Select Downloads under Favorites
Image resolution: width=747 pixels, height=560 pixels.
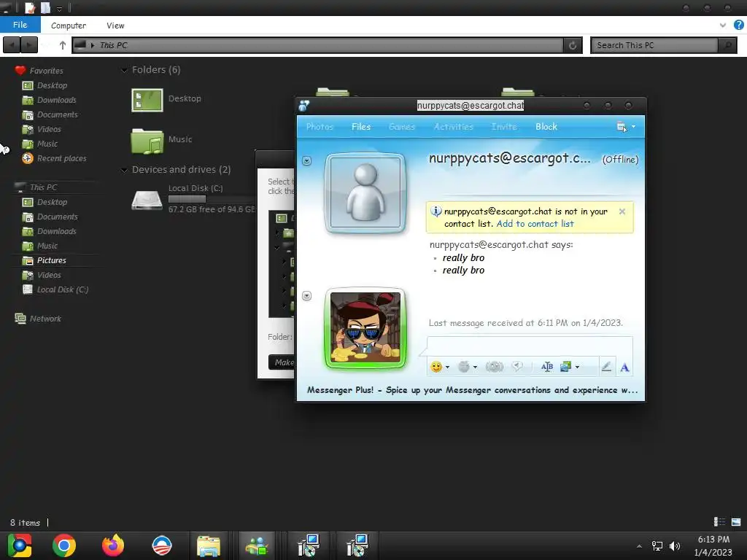click(56, 100)
